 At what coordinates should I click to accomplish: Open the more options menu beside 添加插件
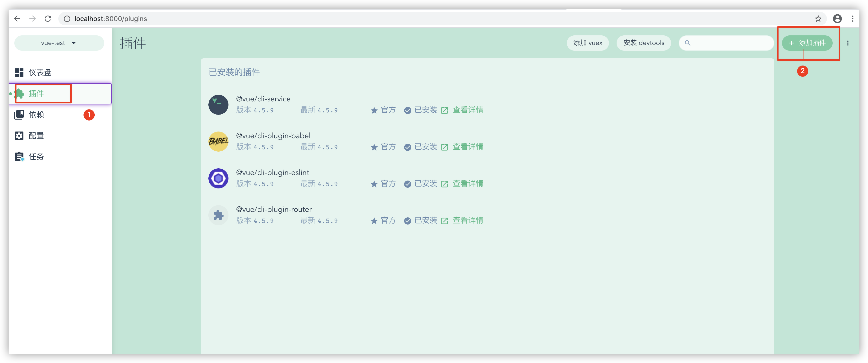[848, 43]
